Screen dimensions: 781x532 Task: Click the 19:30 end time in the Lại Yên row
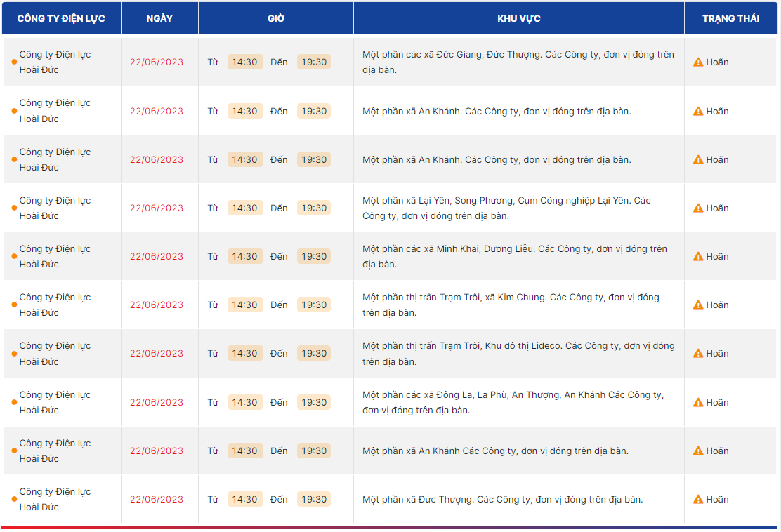pos(314,208)
